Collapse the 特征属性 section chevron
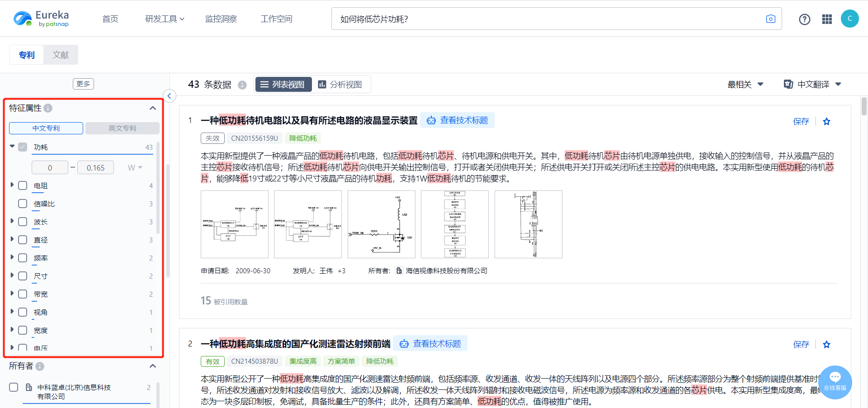 [152, 108]
